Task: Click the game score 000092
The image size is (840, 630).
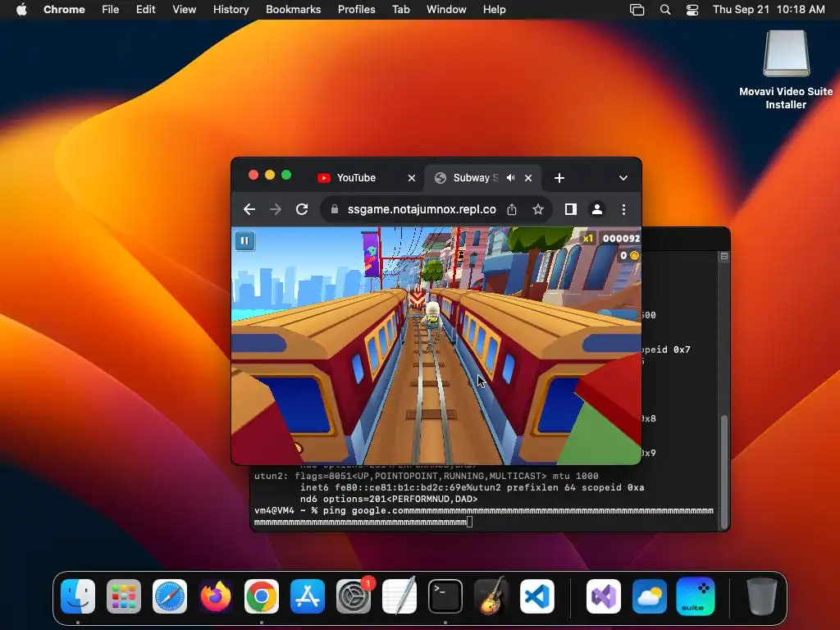Action: coord(621,239)
